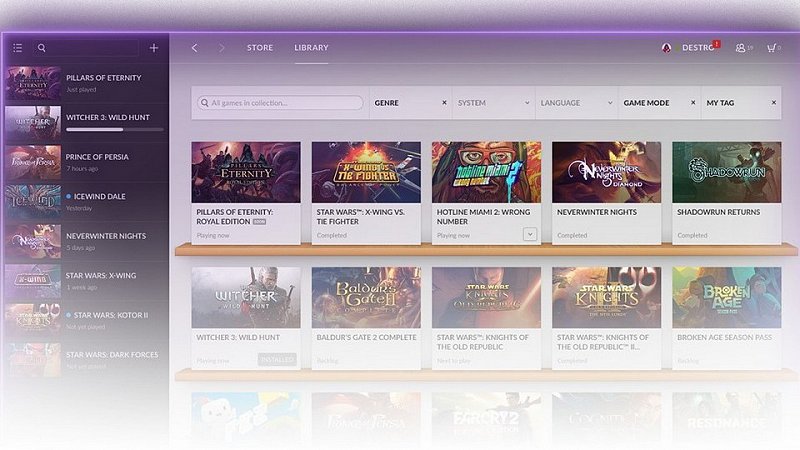Open the friends list icon
This screenshot has width=800, height=450.
740,47
